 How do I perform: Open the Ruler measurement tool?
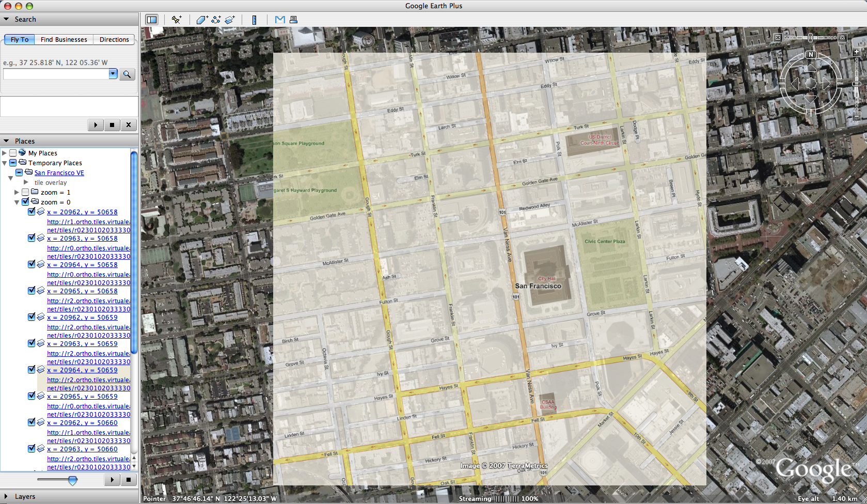coord(254,20)
